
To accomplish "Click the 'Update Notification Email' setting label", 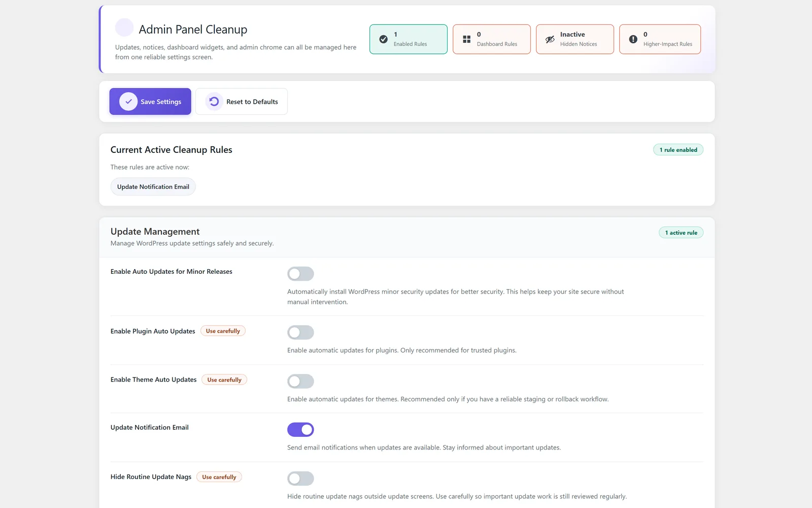I will [150, 428].
